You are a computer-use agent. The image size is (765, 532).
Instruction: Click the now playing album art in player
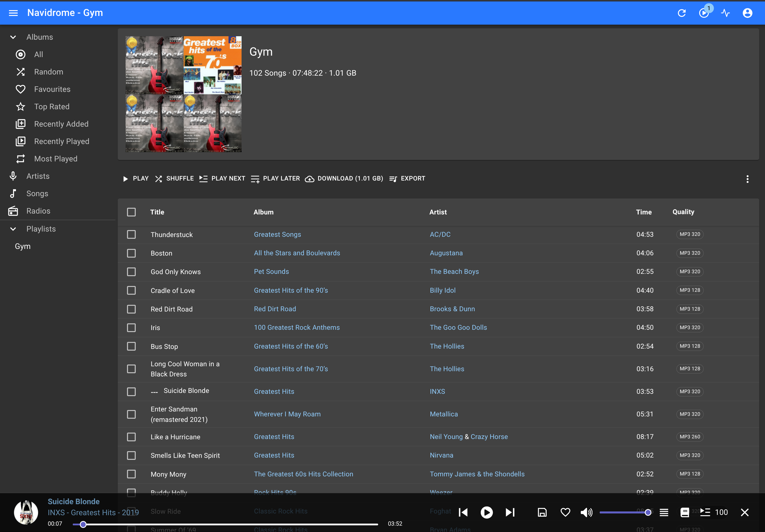click(26, 513)
